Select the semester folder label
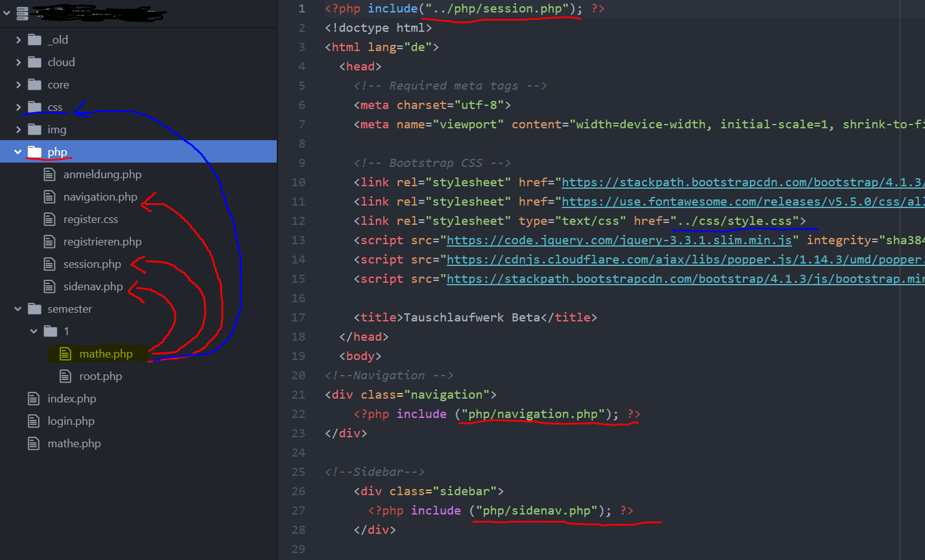This screenshot has width=925, height=560. [x=70, y=309]
